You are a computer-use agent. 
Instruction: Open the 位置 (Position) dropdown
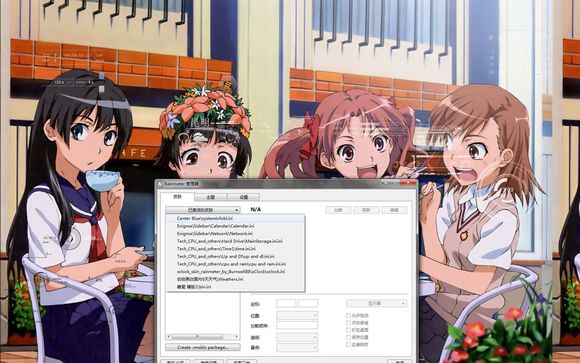click(297, 316)
